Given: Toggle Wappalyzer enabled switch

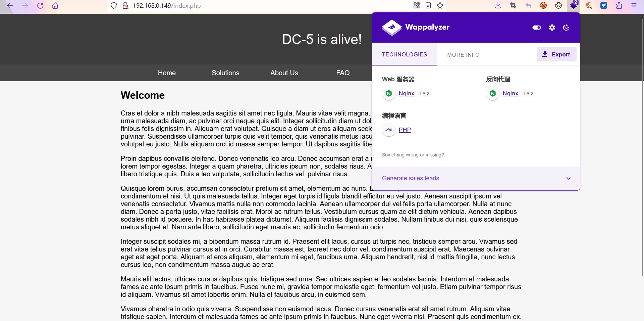Looking at the screenshot, I should (x=536, y=28).
